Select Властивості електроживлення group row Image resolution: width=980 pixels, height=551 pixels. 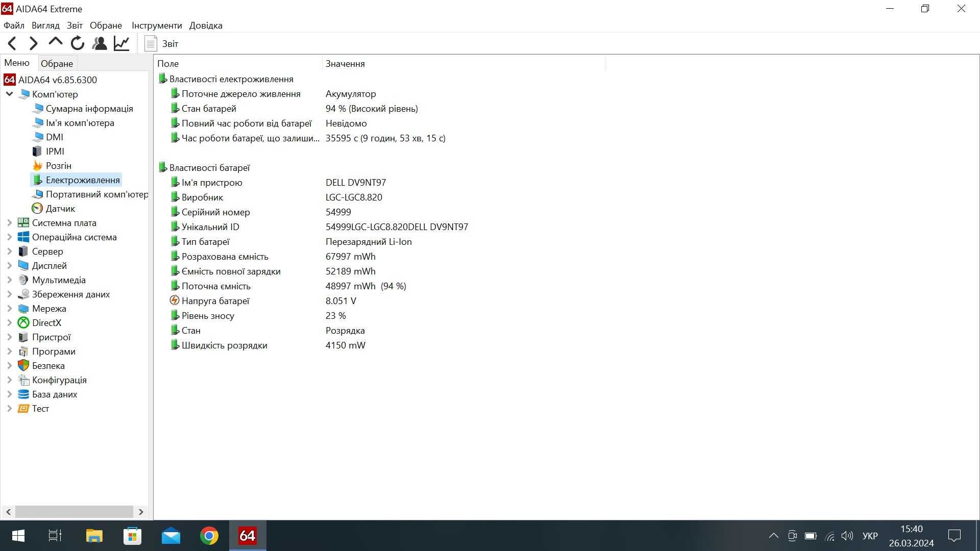coord(226,79)
